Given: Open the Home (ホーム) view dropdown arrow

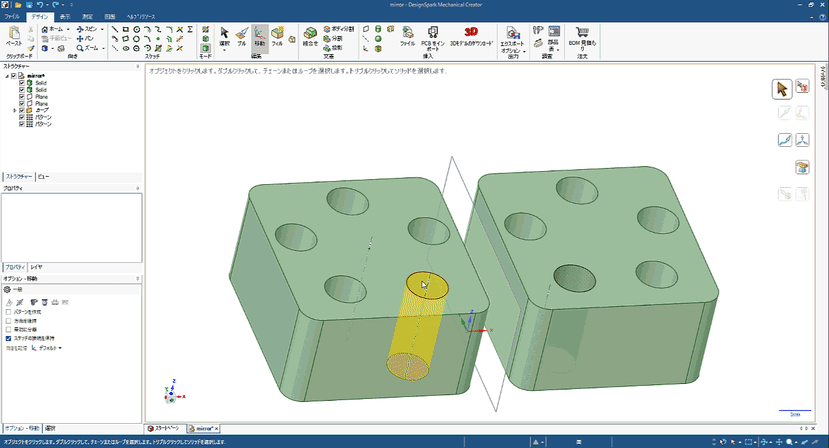Looking at the screenshot, I should click(x=68, y=30).
